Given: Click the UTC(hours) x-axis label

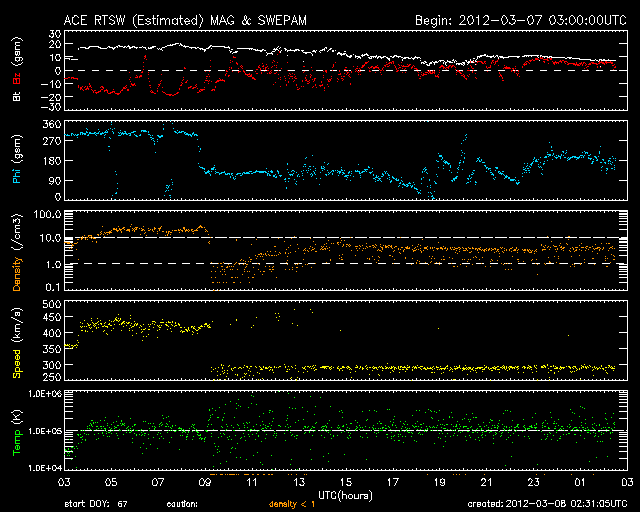Looking at the screenshot, I should click(x=347, y=494).
